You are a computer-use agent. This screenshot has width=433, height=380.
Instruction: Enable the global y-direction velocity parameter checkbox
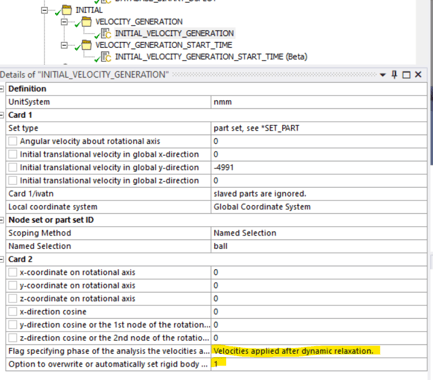pos(13,167)
